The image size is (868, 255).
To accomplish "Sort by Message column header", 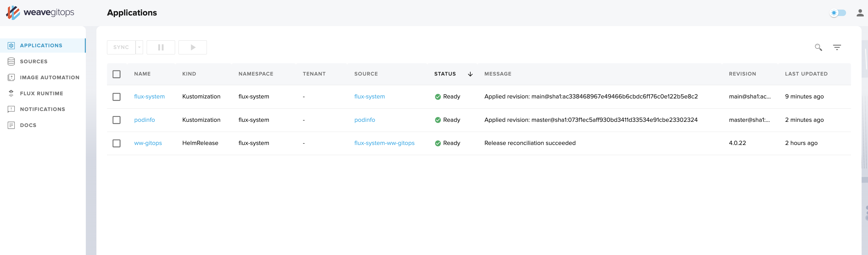I will (x=498, y=74).
